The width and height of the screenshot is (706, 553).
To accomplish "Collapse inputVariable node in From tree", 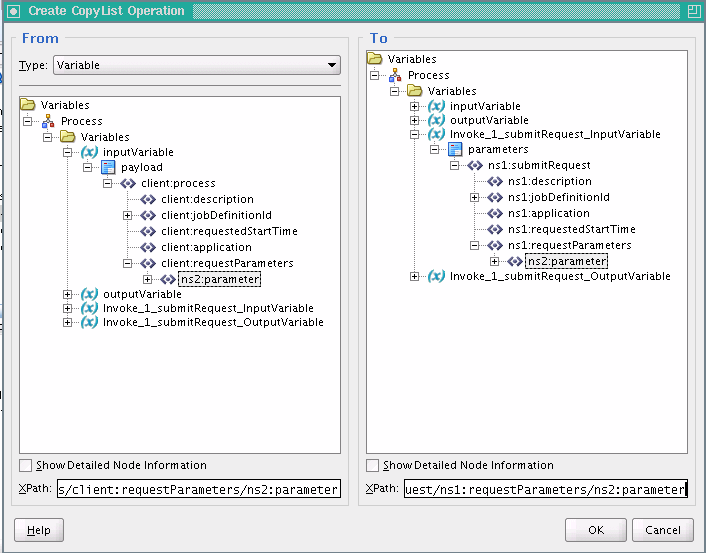I will (68, 152).
